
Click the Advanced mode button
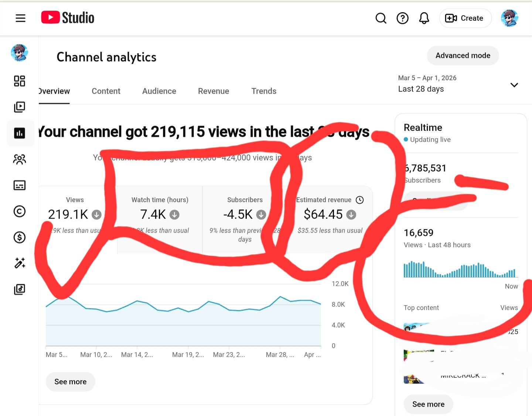[x=463, y=56]
